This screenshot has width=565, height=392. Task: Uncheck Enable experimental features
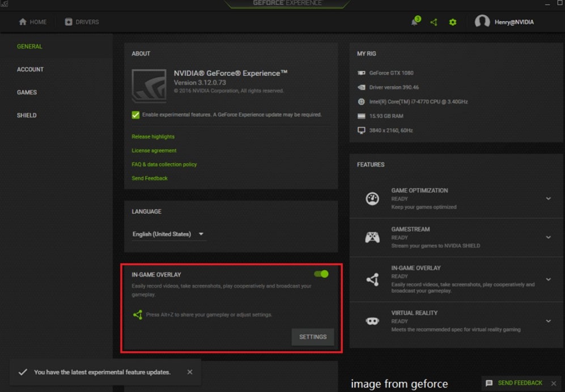click(135, 114)
